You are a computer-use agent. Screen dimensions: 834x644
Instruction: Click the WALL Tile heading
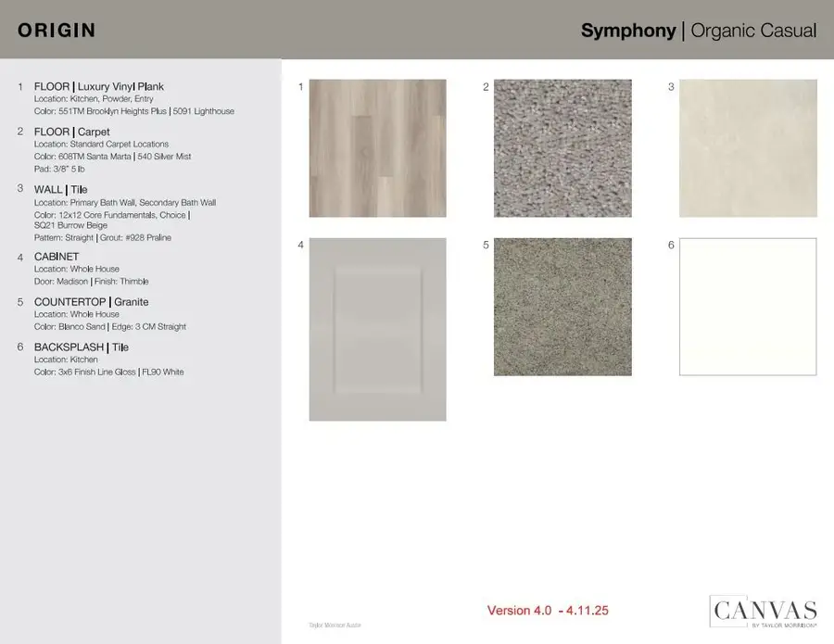point(60,189)
